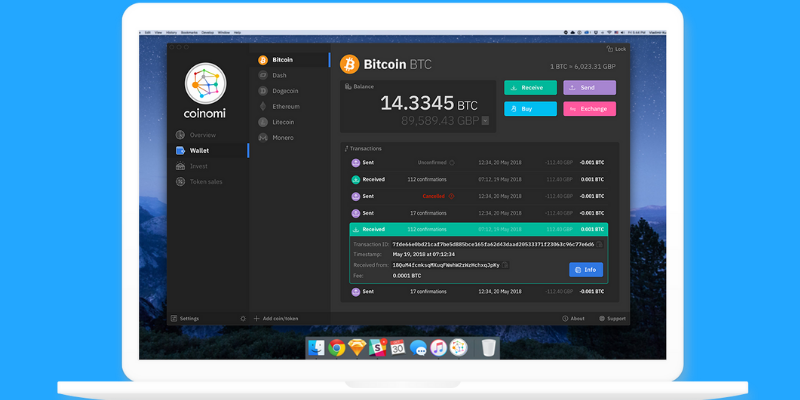
Task: Open the Edit menu in menu bar
Action: click(147, 33)
